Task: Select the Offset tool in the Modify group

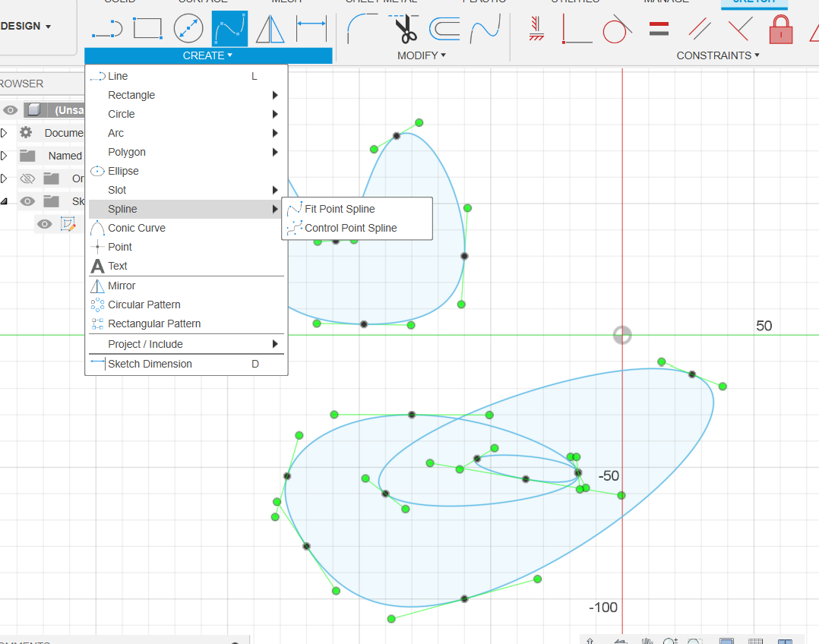Action: tap(444, 29)
